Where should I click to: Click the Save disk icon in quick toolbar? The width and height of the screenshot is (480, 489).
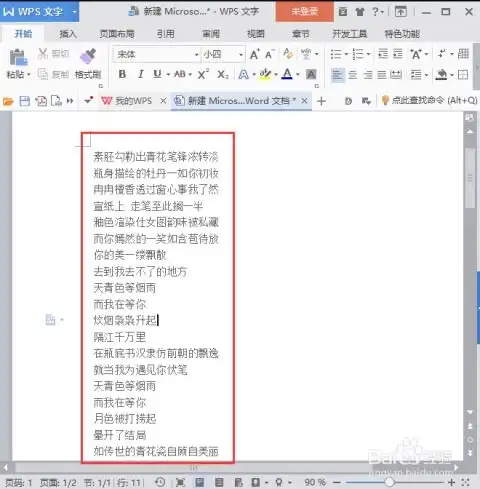click(x=24, y=101)
